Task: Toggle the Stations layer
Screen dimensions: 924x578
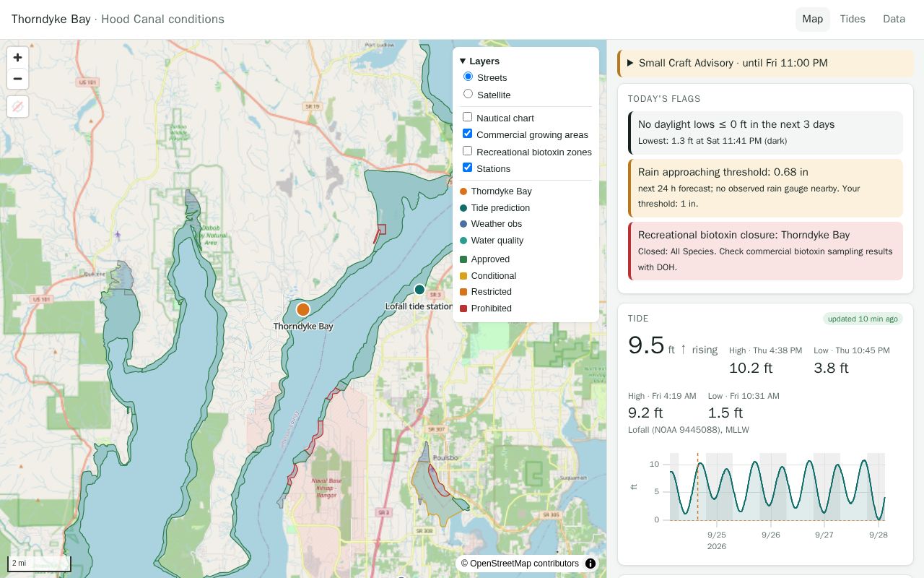Action: [467, 168]
